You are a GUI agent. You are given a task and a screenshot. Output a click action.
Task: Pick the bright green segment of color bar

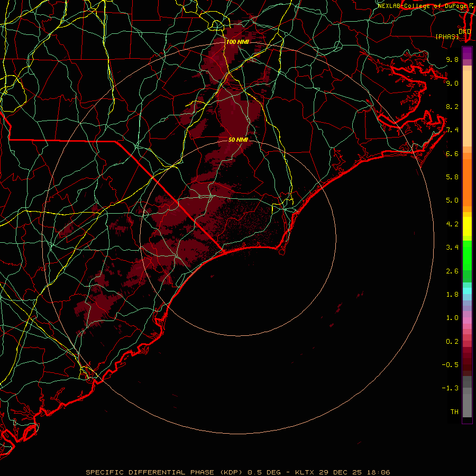[x=467, y=255]
